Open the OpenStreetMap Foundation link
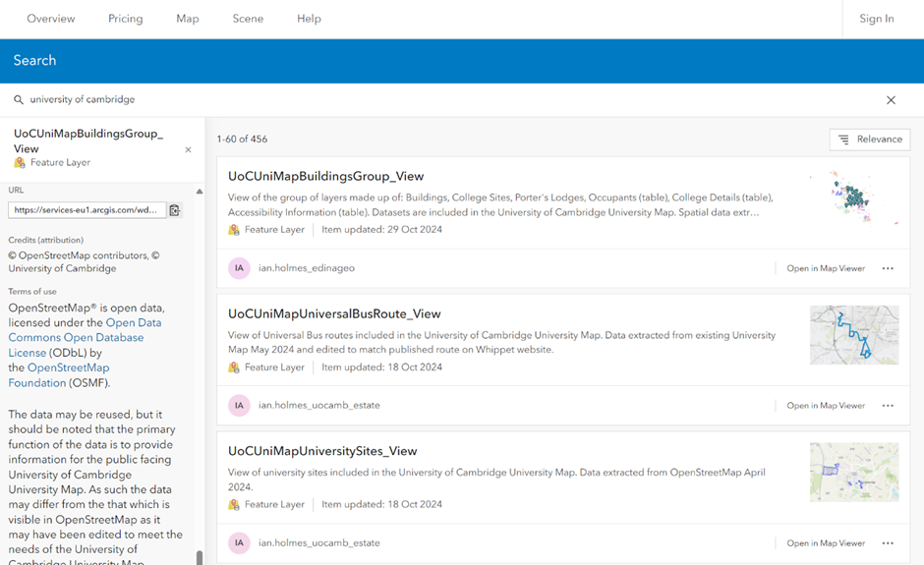This screenshot has height=565, width=924. [x=59, y=375]
